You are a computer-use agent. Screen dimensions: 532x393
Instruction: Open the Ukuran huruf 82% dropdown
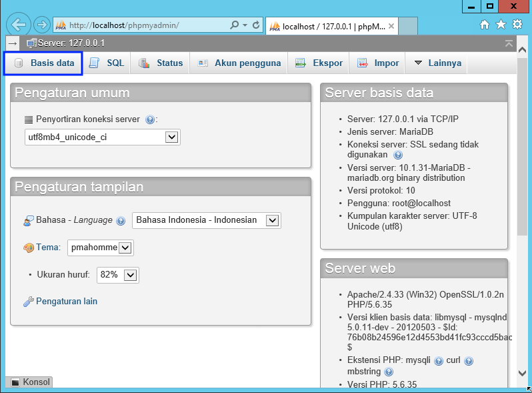pos(118,275)
